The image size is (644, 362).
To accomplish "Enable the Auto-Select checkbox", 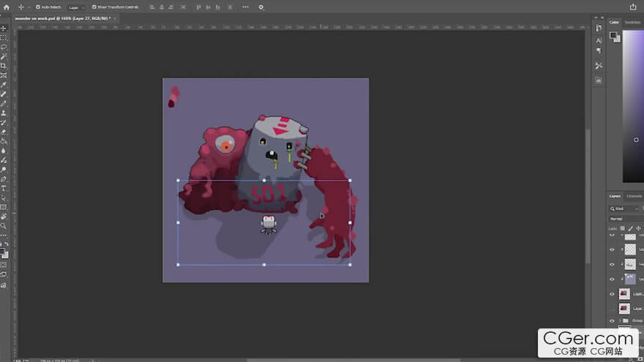I will 38,7.
